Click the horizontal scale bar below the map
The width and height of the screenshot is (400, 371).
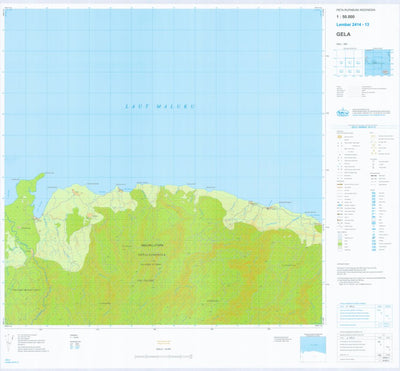point(163,357)
